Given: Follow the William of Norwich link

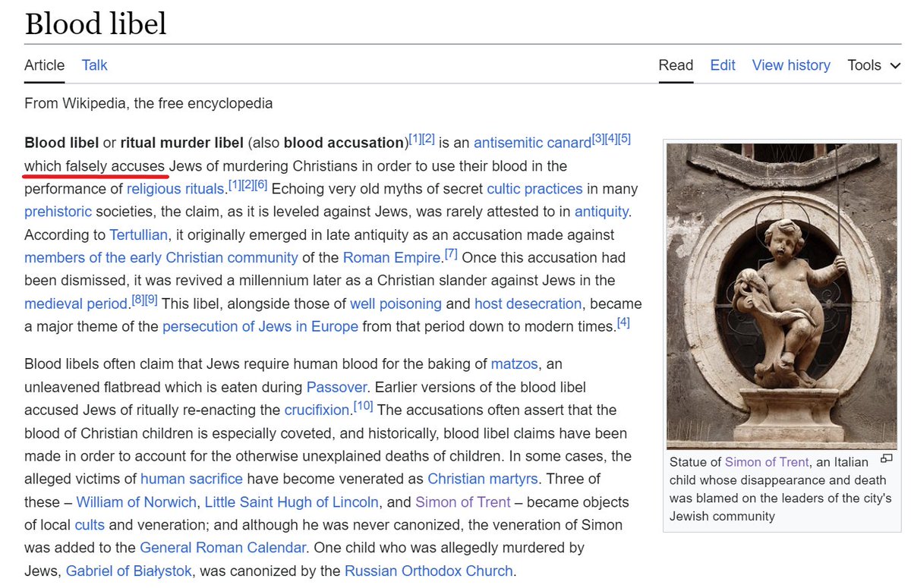Looking at the screenshot, I should click(136, 502).
